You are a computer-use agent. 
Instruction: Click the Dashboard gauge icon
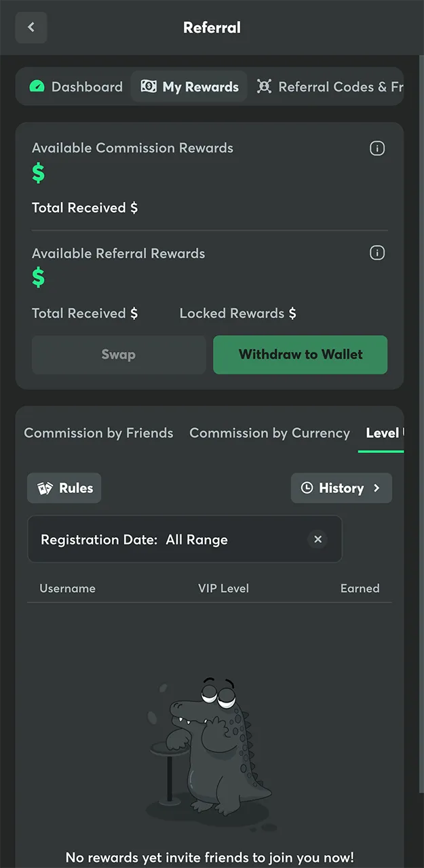pos(37,87)
